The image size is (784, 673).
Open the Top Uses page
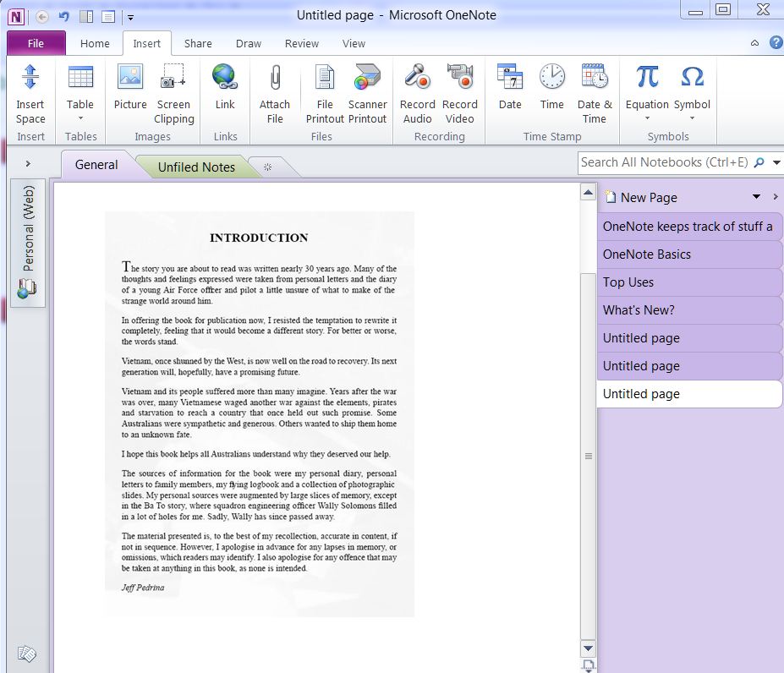[689, 282]
